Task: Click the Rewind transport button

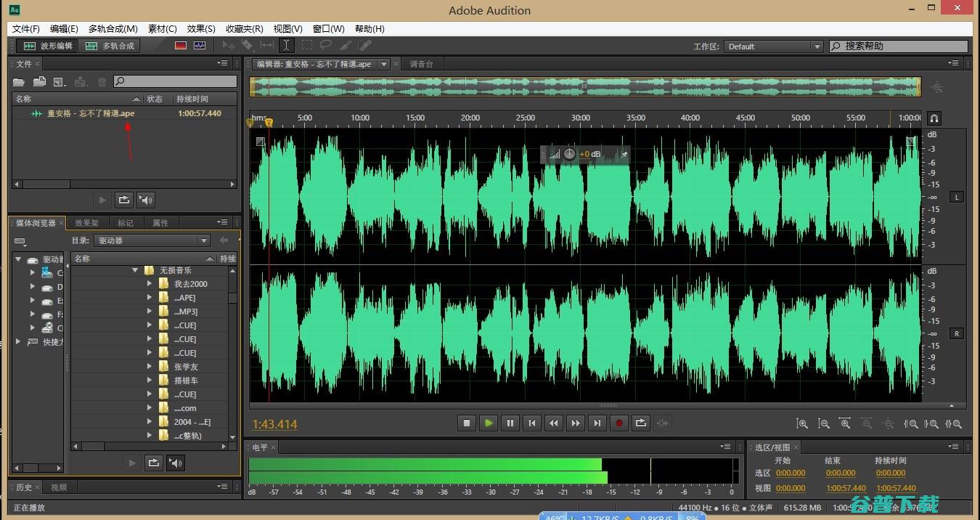Action: click(x=554, y=423)
